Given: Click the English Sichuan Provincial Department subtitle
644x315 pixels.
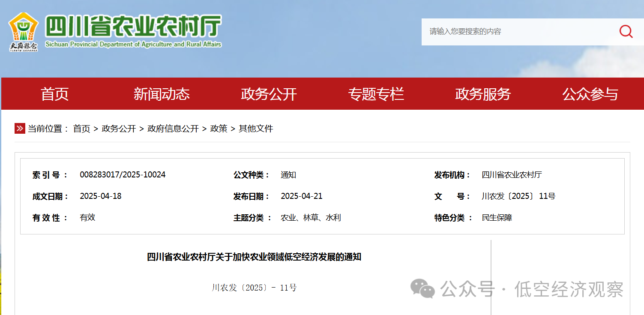Looking at the screenshot, I should click(133, 44).
